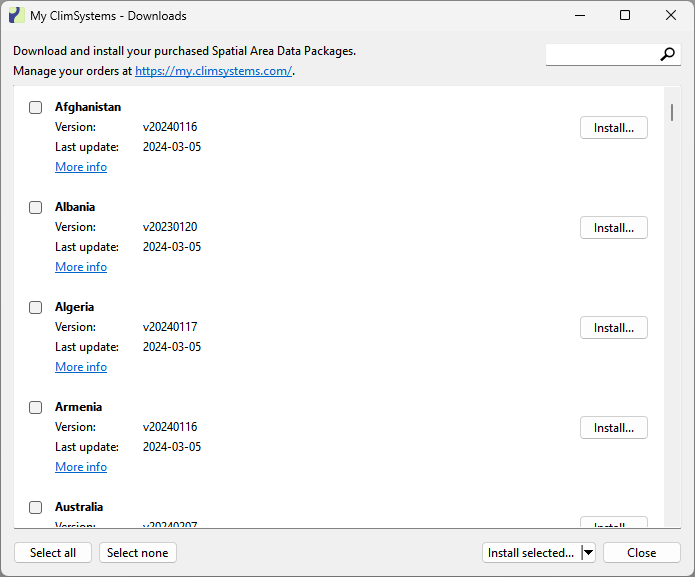Minimize the Downloads window
Viewport: 695px width, 577px height.
point(580,16)
